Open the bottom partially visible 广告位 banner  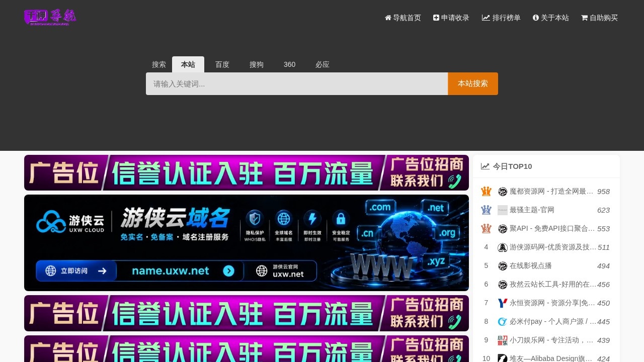point(247,348)
